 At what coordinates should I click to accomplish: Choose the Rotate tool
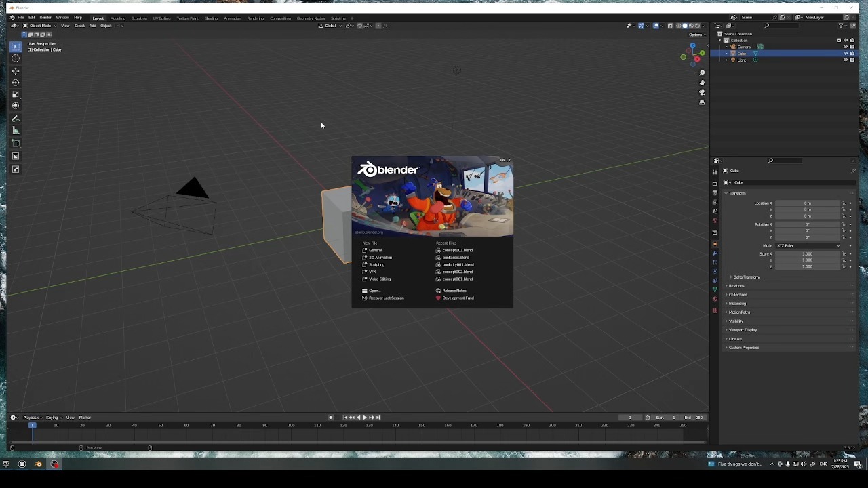[x=16, y=83]
